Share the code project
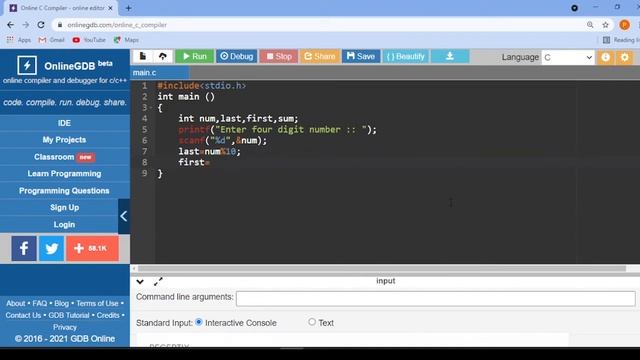 [320, 56]
